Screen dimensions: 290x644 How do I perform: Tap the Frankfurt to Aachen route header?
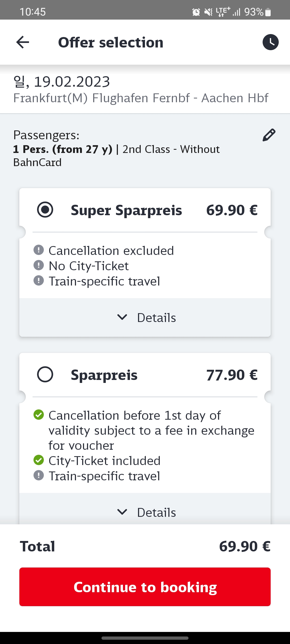(x=141, y=98)
